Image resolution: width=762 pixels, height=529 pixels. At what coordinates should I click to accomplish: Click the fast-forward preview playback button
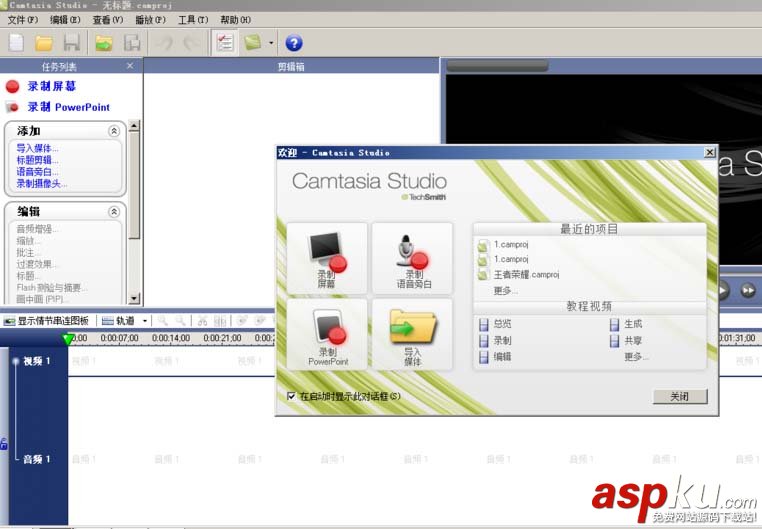click(747, 290)
